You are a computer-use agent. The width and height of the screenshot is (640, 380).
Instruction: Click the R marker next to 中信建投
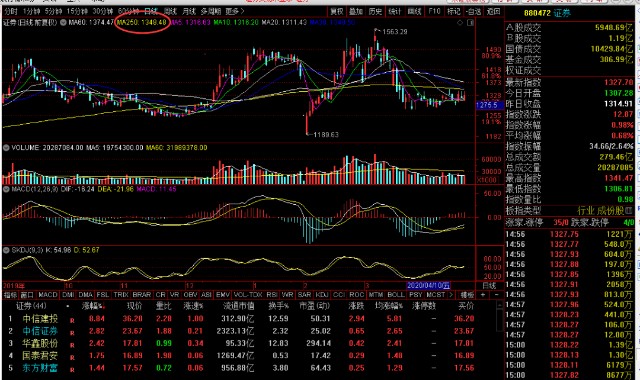[72, 321]
